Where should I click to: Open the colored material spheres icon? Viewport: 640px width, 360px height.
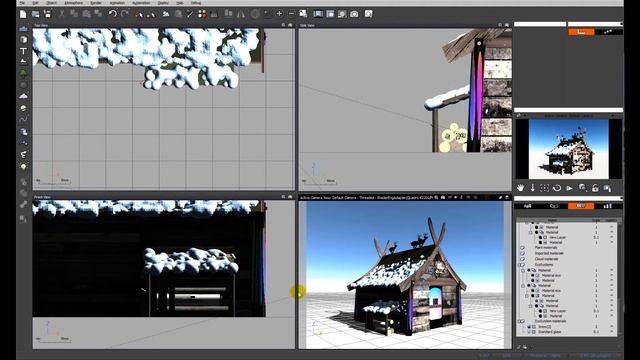(x=202, y=14)
